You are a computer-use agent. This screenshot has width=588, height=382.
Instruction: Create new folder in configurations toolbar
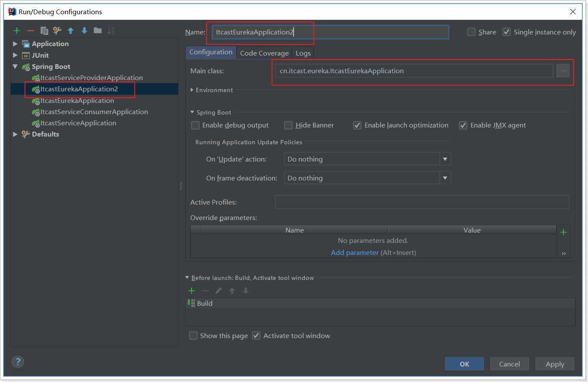click(98, 31)
